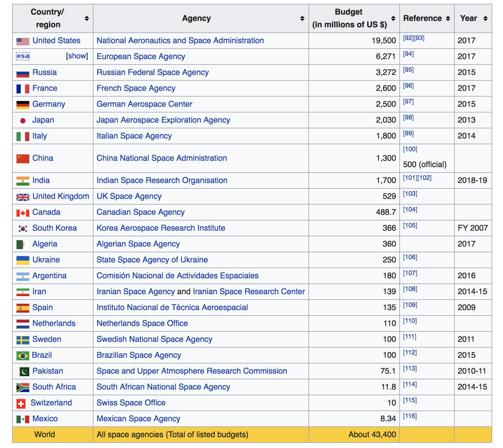Sort table by Agency column
Image resolution: width=503 pixels, height=448 pixels.
pyautogui.click(x=302, y=18)
